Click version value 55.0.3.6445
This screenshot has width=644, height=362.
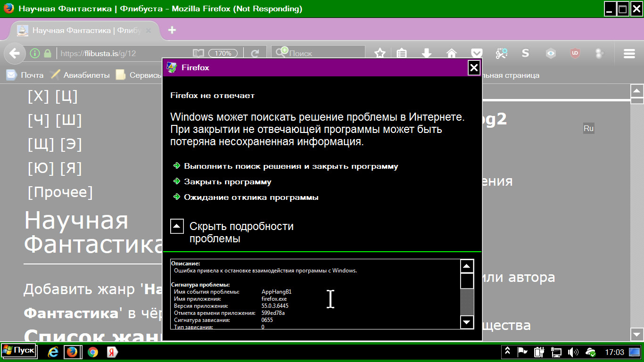pyautogui.click(x=275, y=306)
